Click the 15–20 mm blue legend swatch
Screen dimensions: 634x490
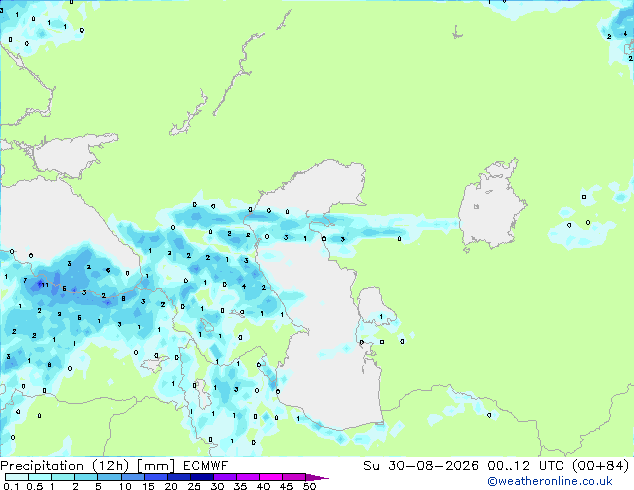point(156,477)
